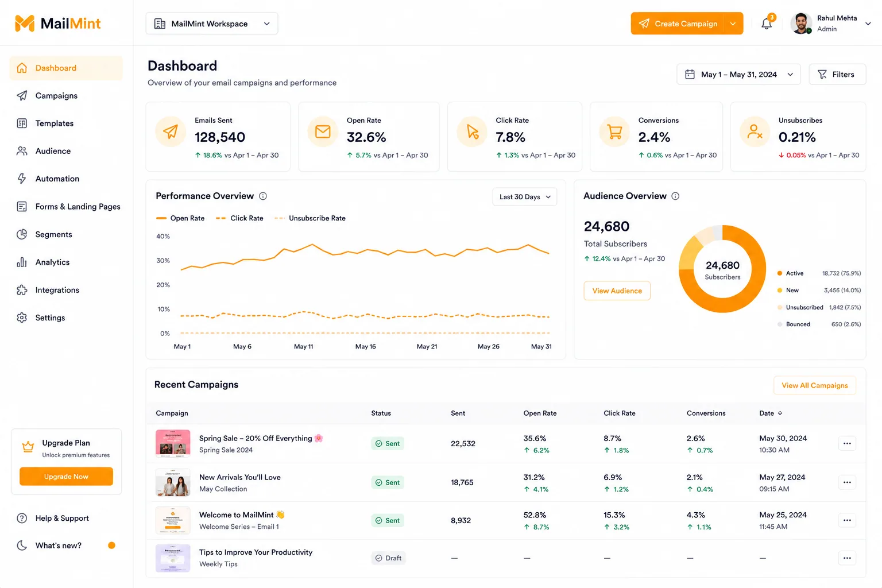Open Integrations in the sidebar
Image resolution: width=882 pixels, height=588 pixels.
tap(66, 290)
